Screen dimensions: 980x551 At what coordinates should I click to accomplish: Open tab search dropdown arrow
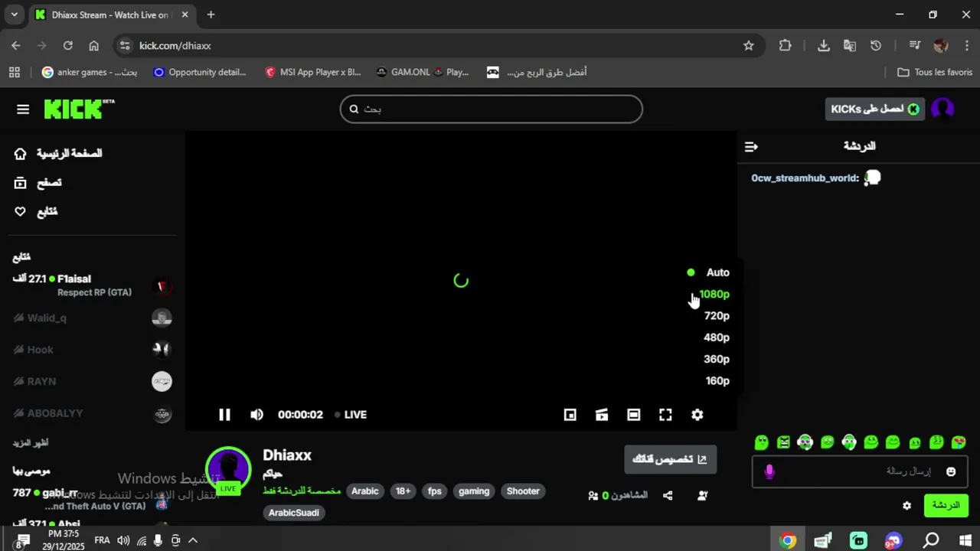click(14, 15)
